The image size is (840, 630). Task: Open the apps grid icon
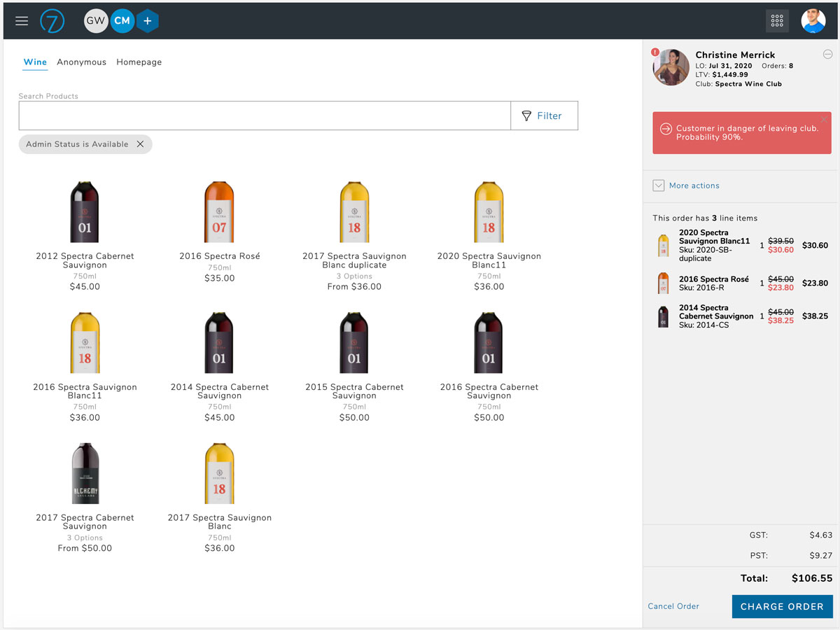(x=777, y=21)
